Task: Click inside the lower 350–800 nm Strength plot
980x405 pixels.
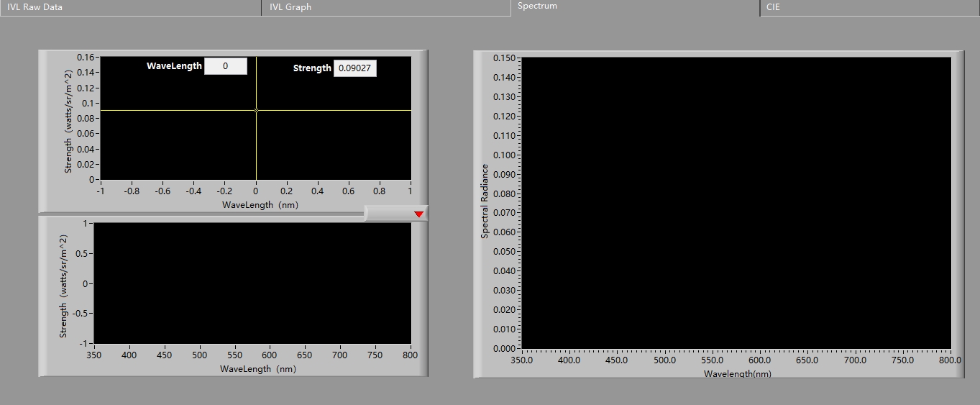Action: (252, 283)
